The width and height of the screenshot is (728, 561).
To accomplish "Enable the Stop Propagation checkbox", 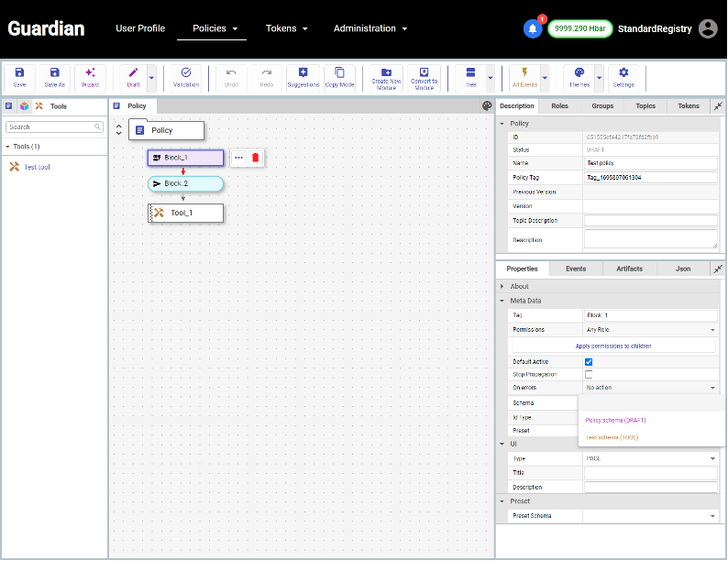I will click(589, 375).
